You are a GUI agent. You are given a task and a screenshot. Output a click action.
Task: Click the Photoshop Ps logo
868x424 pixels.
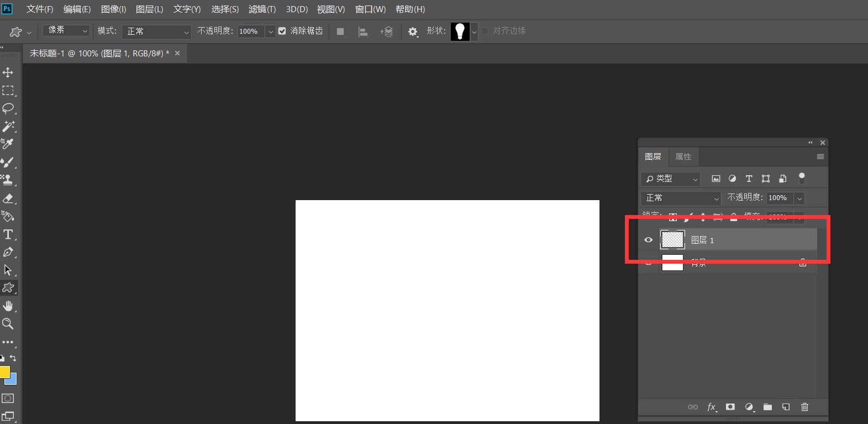[7, 9]
